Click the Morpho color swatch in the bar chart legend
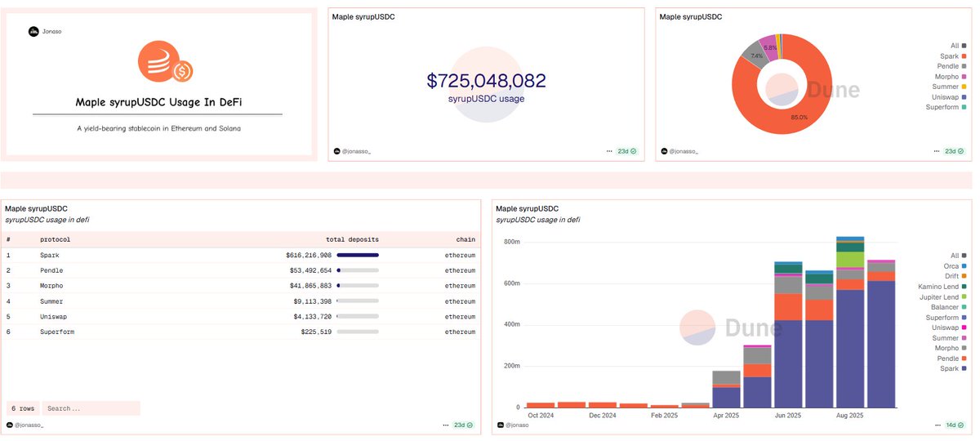Screen dimensions: 980x441 (964, 348)
